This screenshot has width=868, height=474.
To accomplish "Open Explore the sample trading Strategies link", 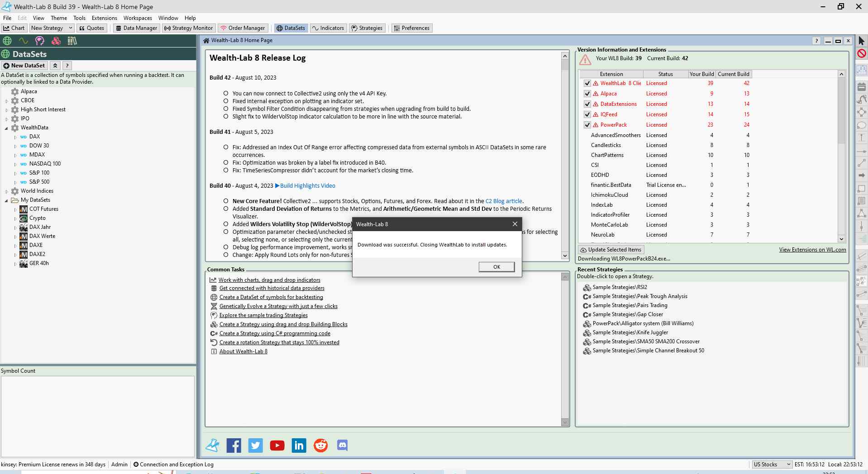I will [x=263, y=315].
